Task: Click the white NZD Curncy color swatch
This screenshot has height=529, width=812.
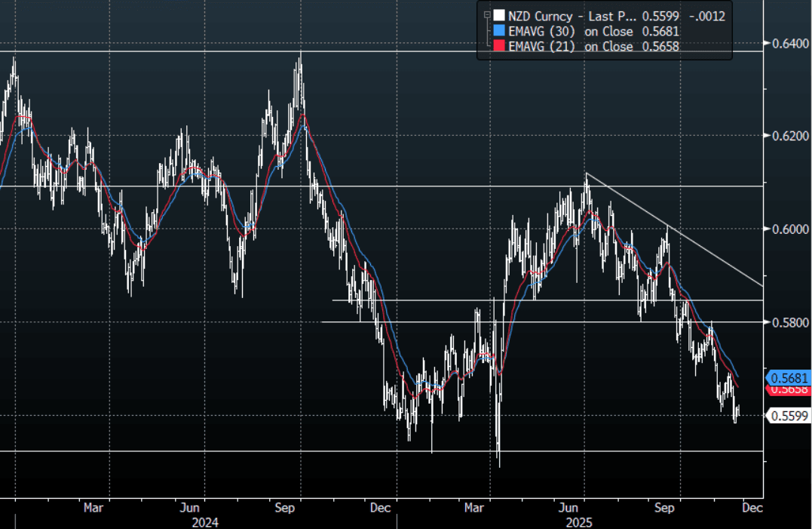Action: 498,15
